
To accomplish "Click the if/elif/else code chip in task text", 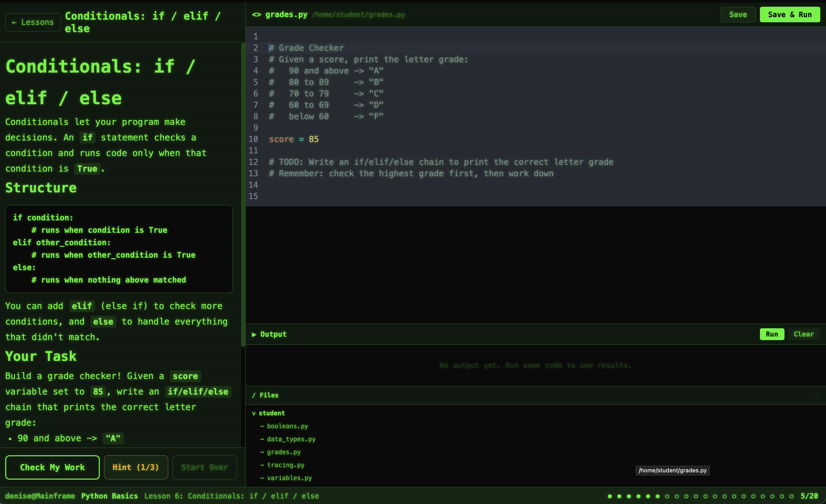I will 198,391.
